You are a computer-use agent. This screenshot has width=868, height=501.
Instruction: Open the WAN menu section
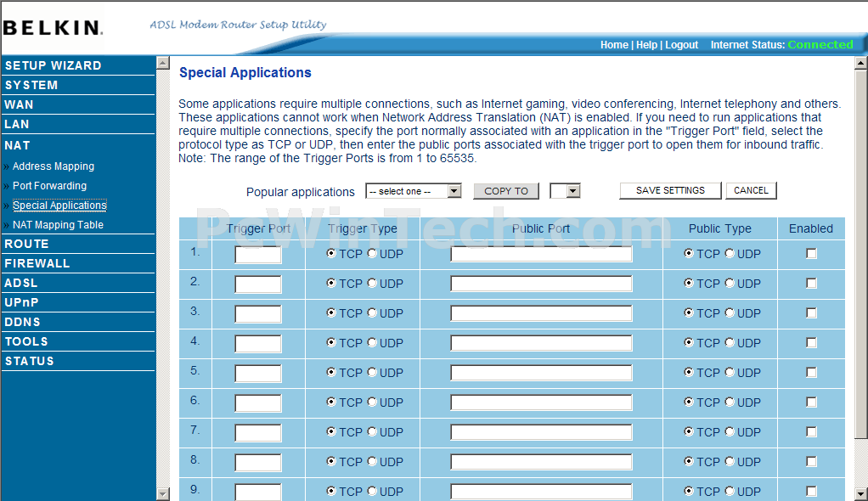click(19, 104)
